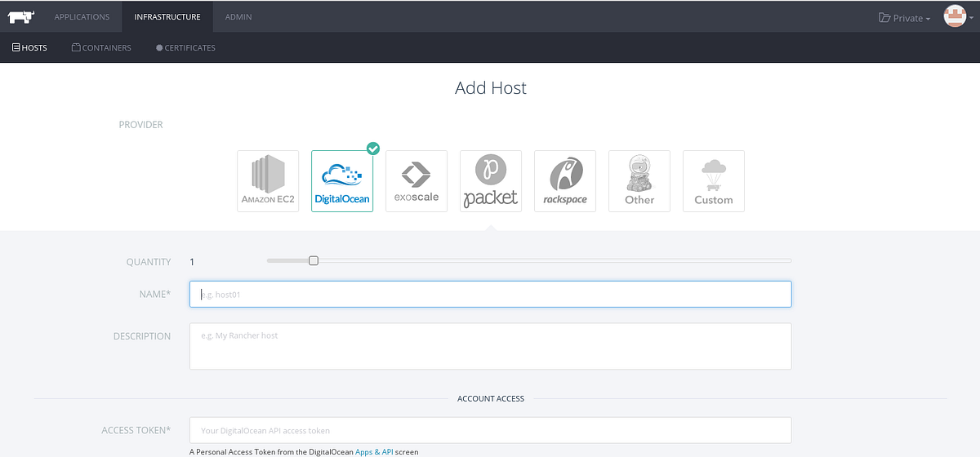Click the Rancher cow logo

tap(20, 16)
